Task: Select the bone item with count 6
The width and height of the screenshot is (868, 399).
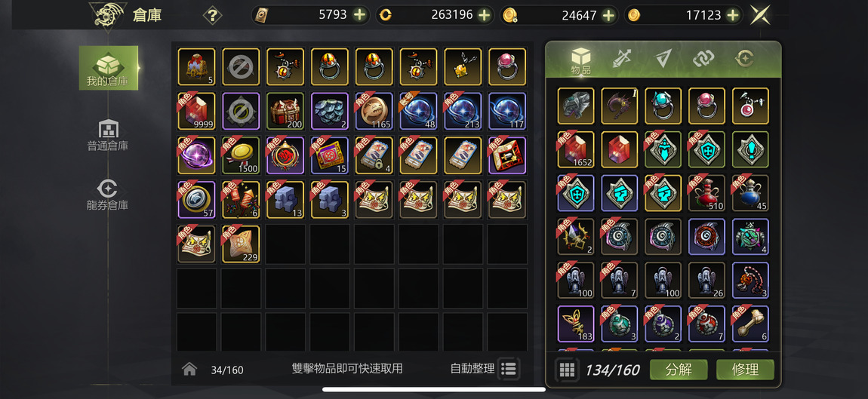Action: [x=751, y=324]
